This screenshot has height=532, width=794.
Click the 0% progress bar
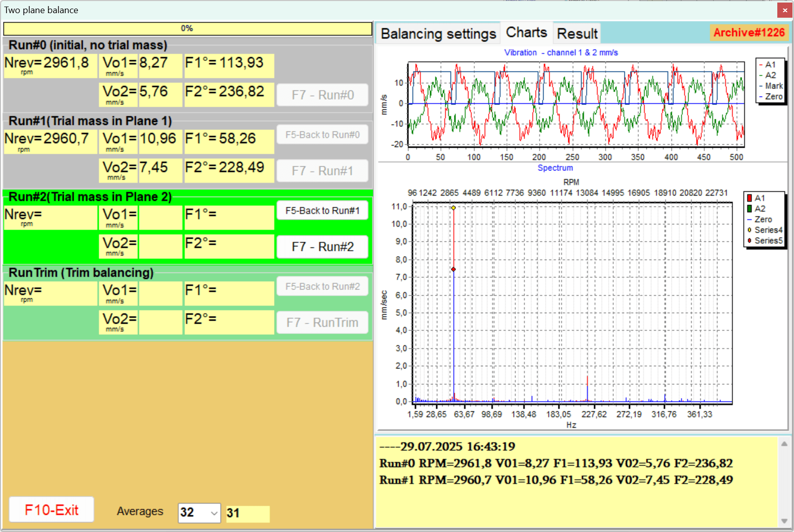[x=188, y=28]
